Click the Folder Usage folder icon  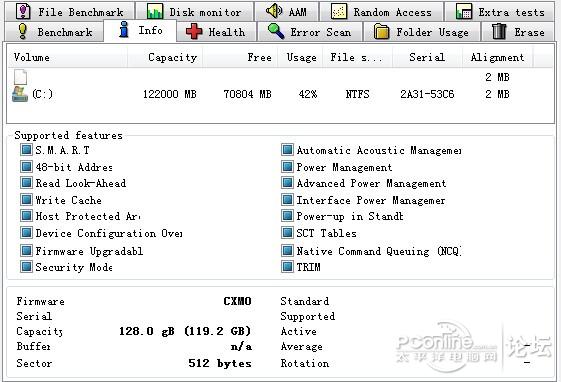[x=381, y=31]
